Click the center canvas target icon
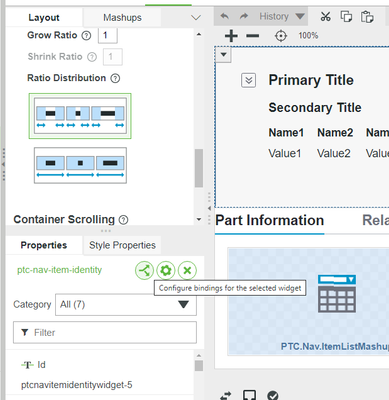389x400 pixels. (281, 36)
